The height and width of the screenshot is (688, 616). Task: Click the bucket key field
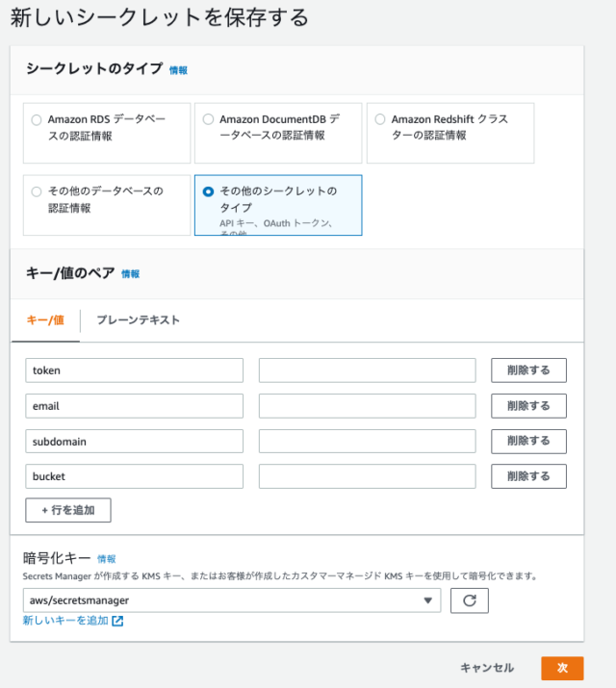click(x=134, y=476)
